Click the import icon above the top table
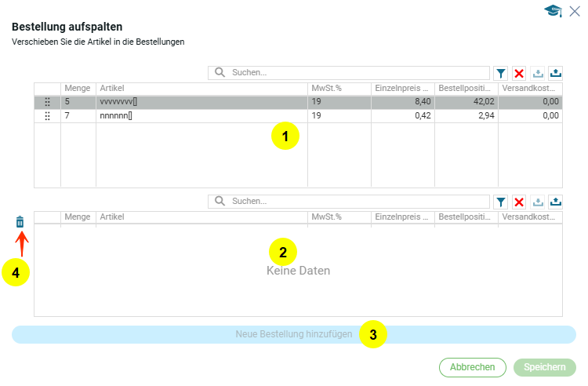 pos(538,73)
